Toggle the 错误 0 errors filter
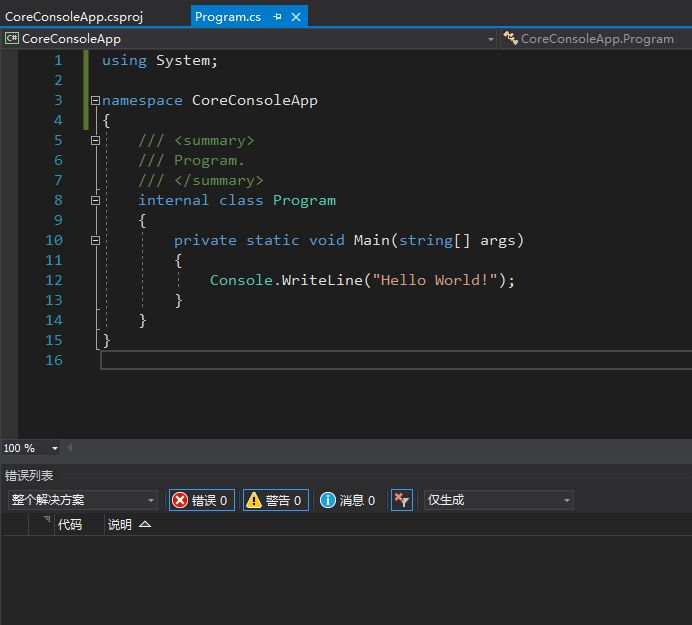This screenshot has height=625, width=692. tap(201, 500)
